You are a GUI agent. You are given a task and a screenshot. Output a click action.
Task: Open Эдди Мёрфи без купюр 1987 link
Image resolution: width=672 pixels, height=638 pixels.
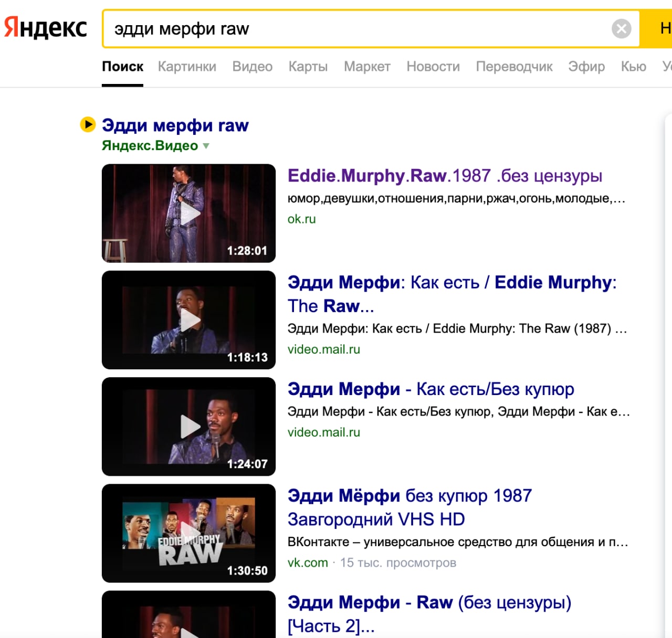pos(409,507)
